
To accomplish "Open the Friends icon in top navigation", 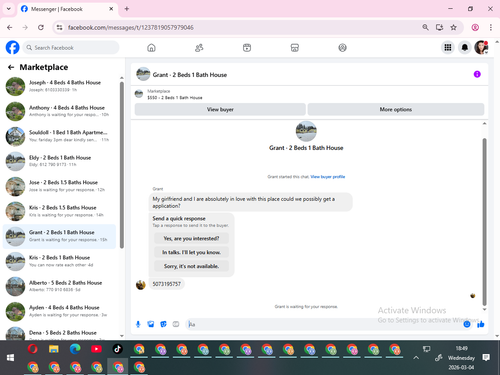I will click(x=199, y=48).
